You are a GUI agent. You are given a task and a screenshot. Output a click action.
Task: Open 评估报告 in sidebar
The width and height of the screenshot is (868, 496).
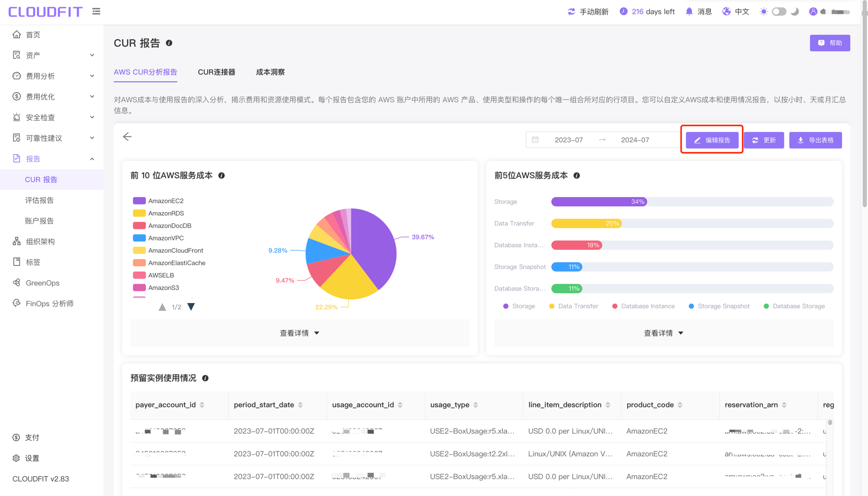point(52,200)
